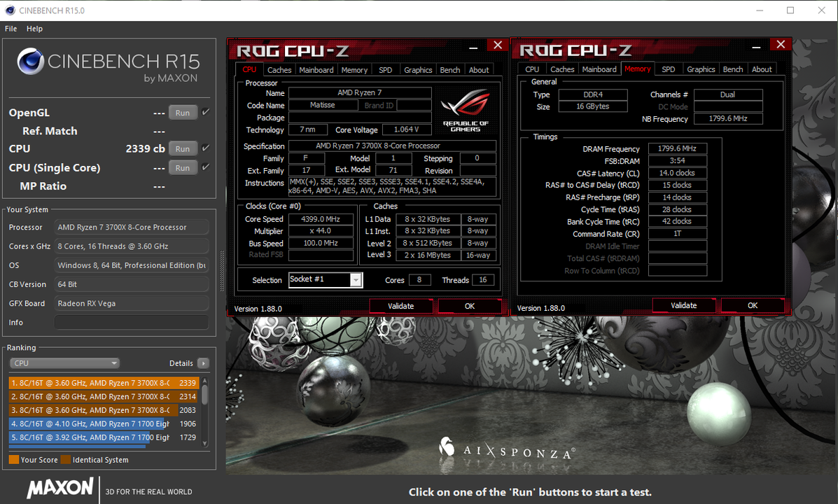The height and width of the screenshot is (504, 838).
Task: Switch to Mainboard tab in left CPU-Z
Action: (x=316, y=70)
